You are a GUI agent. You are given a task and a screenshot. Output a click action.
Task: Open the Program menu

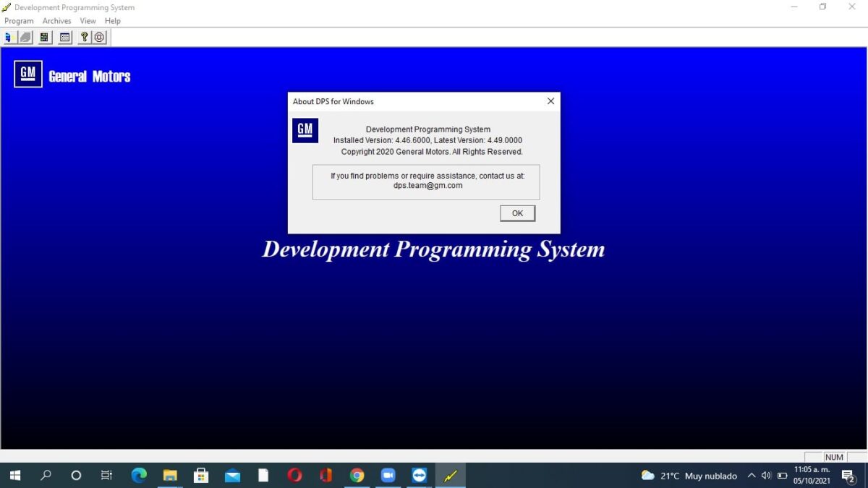[x=19, y=21]
